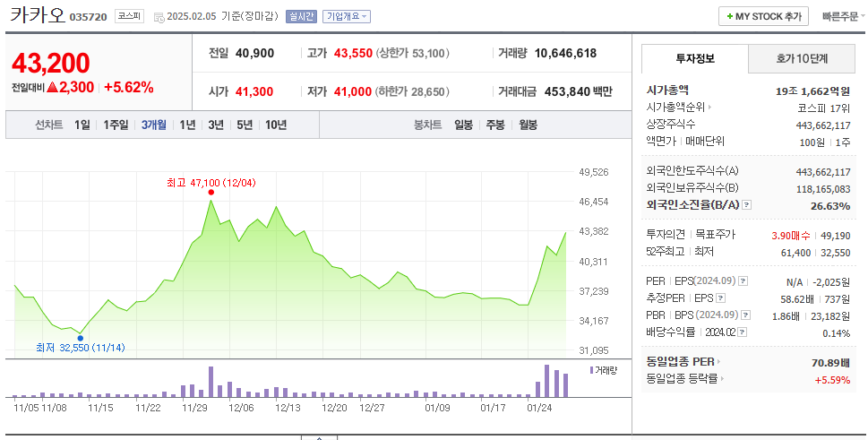
Task: Click the chart x-axis date 12/13
Action: pos(288,408)
